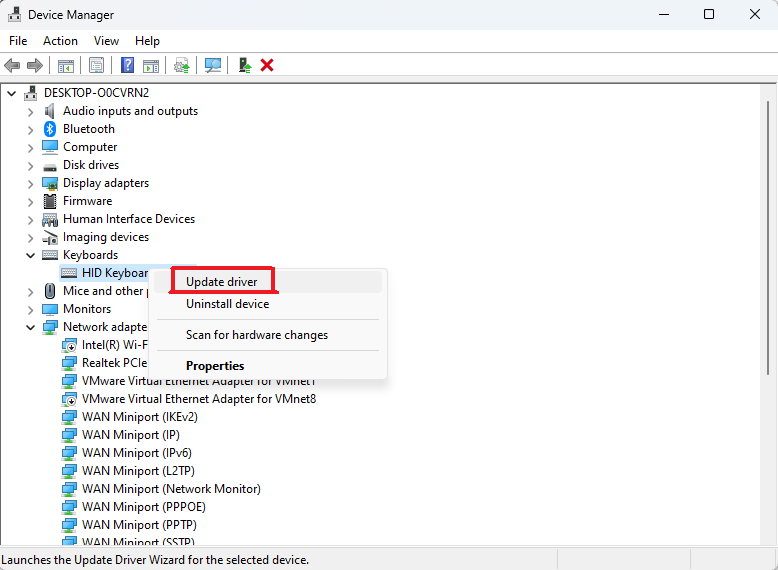Collapse the Keyboards chevron
This screenshot has width=778, height=570.
tap(31, 255)
